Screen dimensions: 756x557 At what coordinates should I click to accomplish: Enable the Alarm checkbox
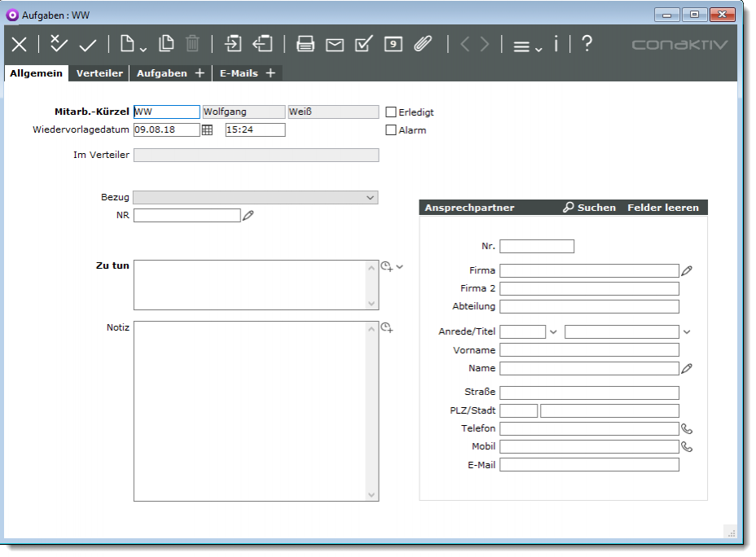click(391, 130)
